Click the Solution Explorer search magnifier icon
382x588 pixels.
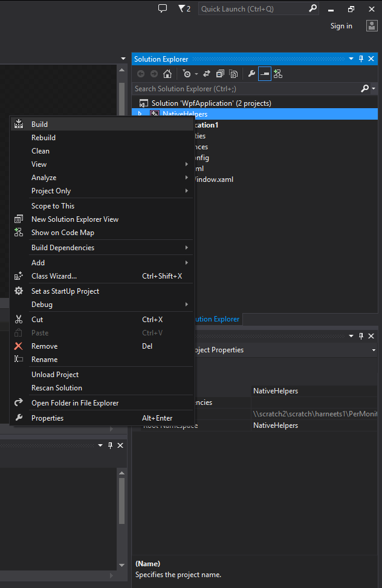pos(364,88)
